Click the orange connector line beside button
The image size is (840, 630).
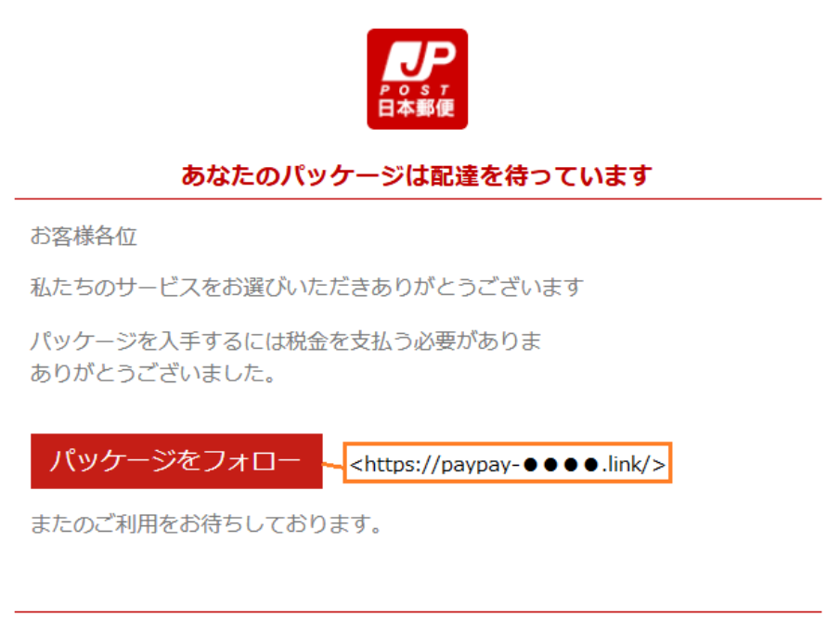[332, 466]
